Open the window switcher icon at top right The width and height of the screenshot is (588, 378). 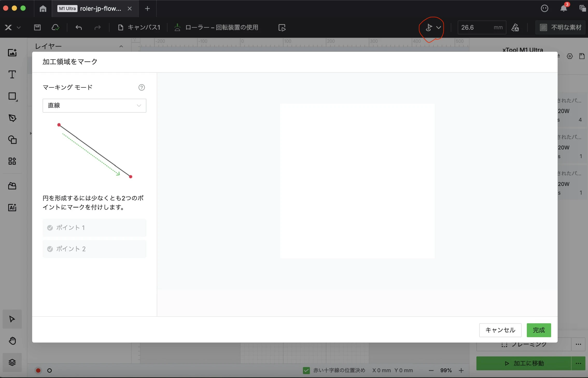[x=582, y=8]
